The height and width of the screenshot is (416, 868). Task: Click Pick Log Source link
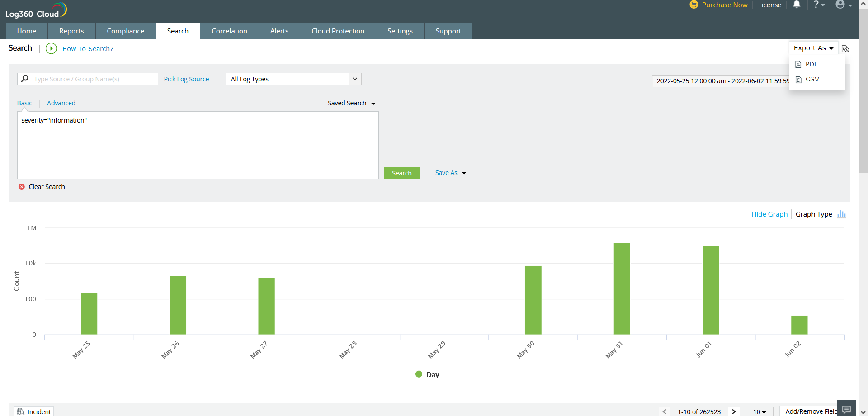coord(186,79)
